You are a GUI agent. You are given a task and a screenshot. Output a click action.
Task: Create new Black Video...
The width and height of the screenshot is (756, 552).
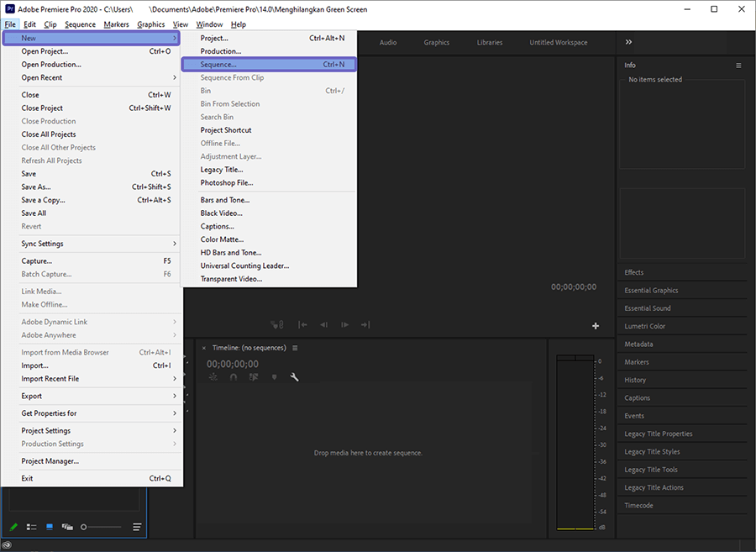coord(269,213)
